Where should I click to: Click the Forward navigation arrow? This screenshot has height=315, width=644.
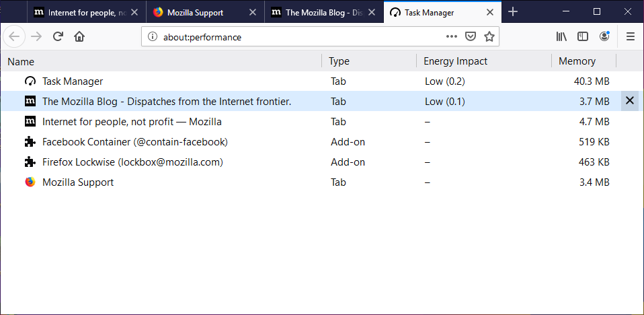(x=36, y=36)
